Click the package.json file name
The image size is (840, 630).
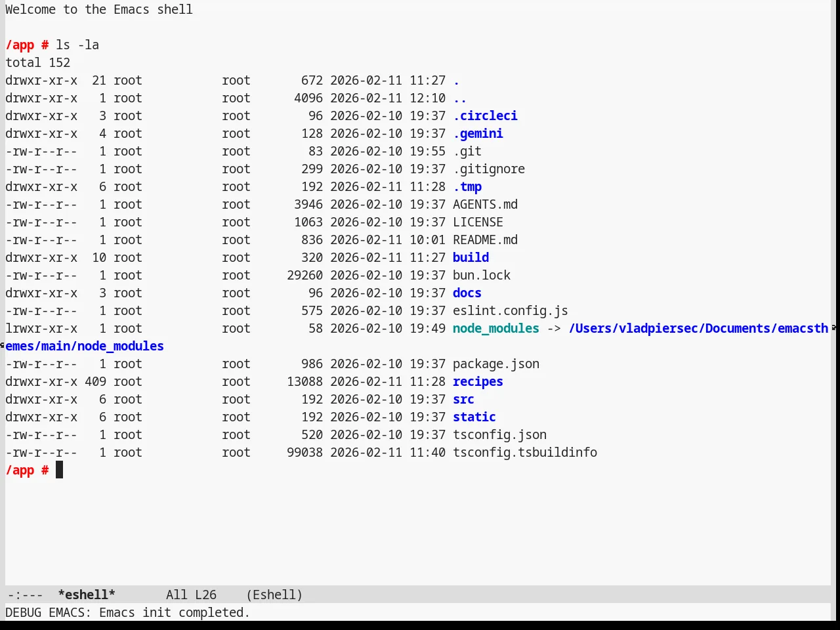click(496, 364)
